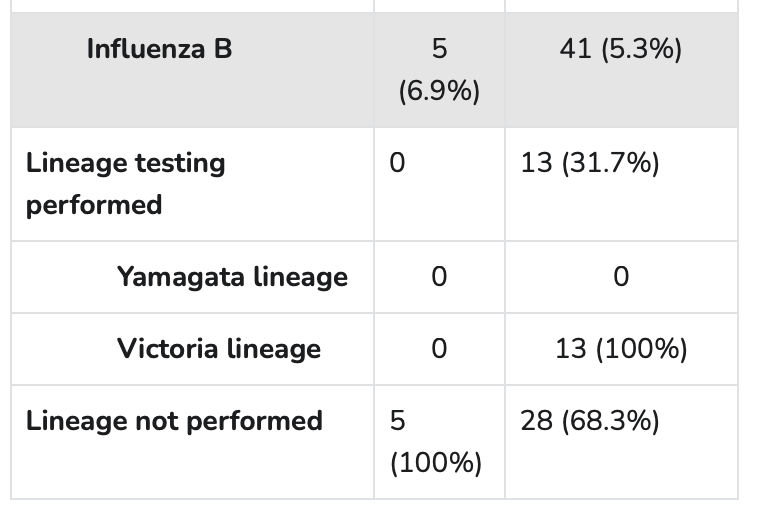Select the 0 beside Lineage testing performed
This screenshot has height=524, width=758.
coord(397,163)
